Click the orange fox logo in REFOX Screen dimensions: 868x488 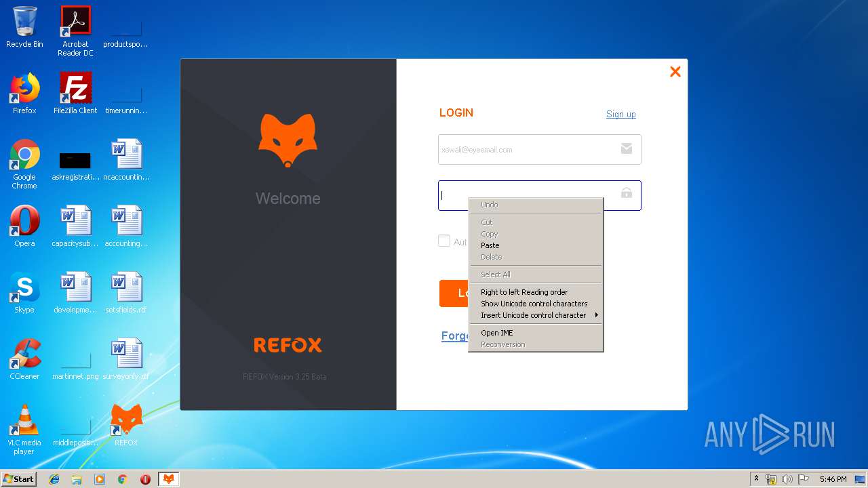tap(288, 140)
